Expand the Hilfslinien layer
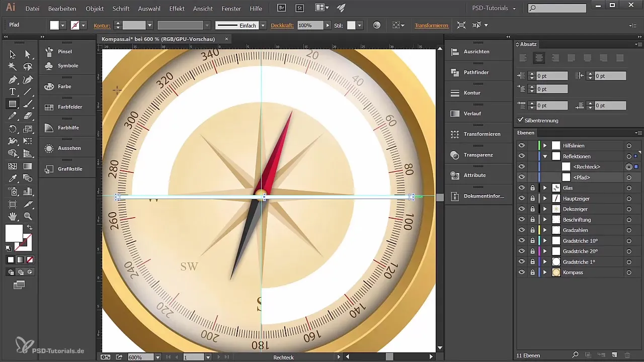 pyautogui.click(x=545, y=145)
